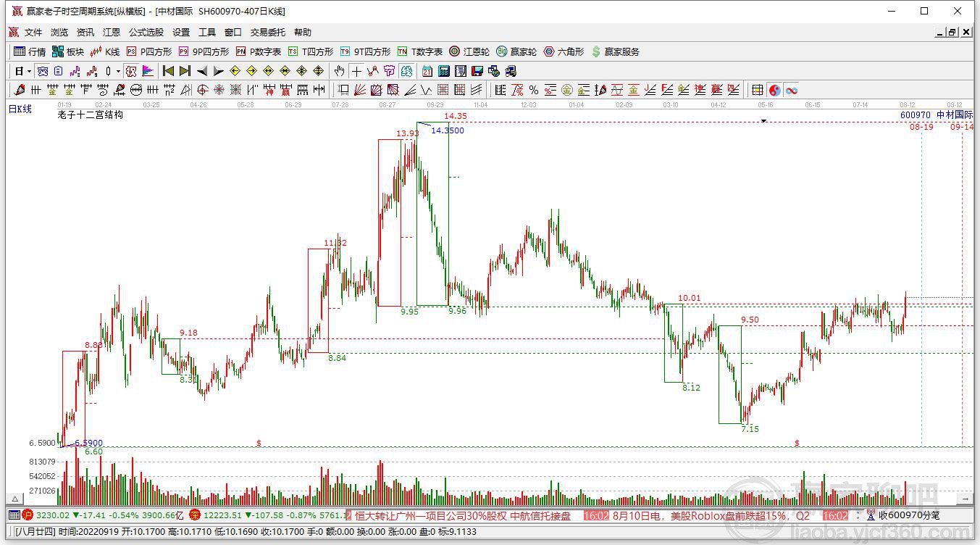Open the 帮助 menu
This screenshot has width=980, height=545.
pos(303,33)
